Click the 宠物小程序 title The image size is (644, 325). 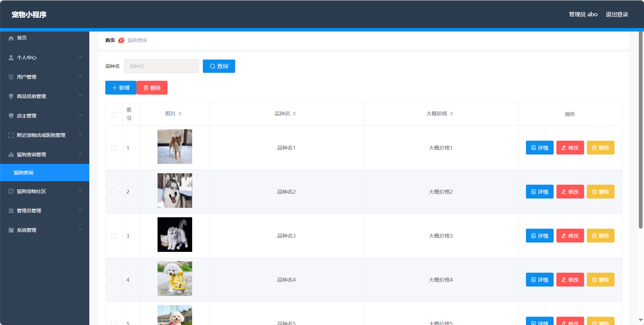(29, 15)
